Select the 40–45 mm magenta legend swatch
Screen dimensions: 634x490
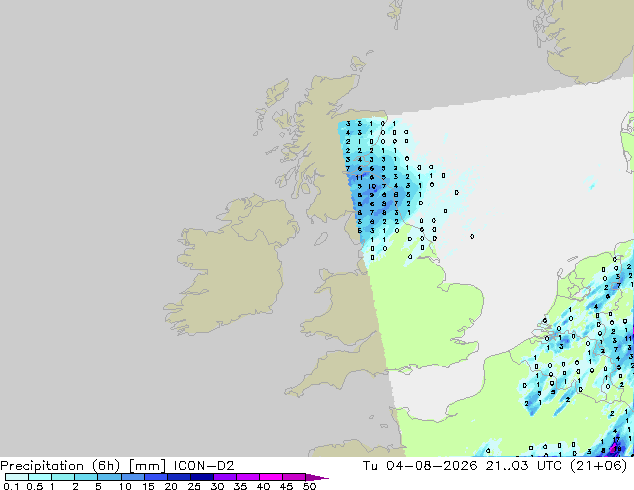click(271, 477)
